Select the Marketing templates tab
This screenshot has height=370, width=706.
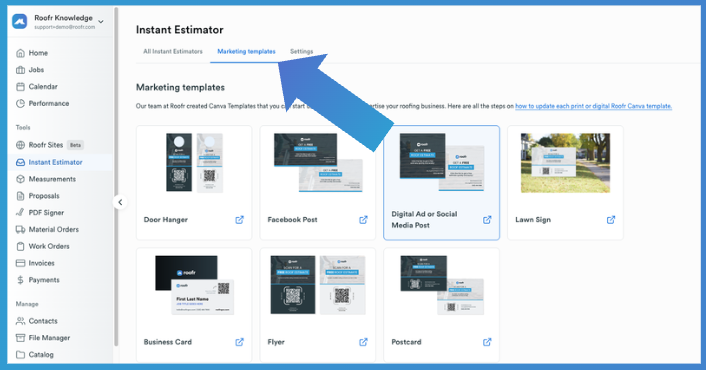point(246,51)
